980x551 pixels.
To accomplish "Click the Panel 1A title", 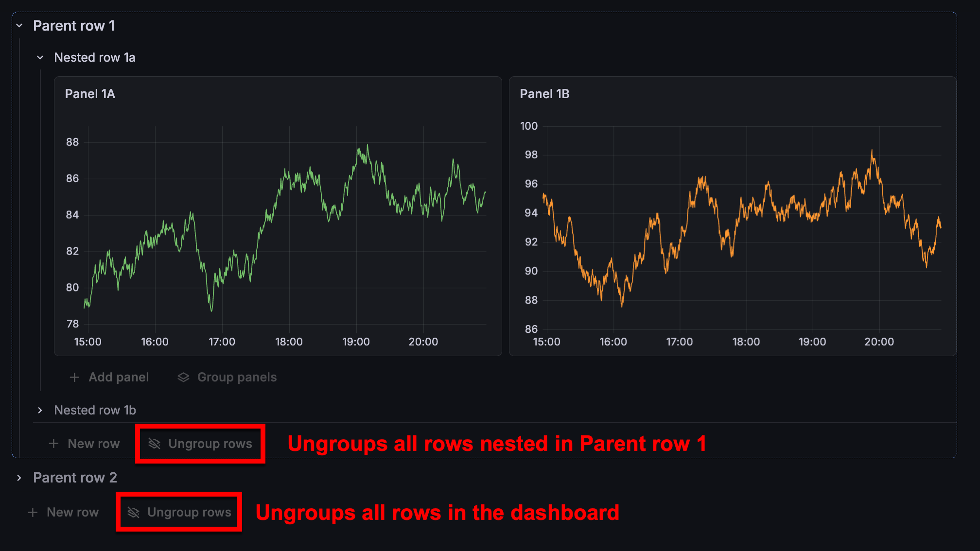I will pos(90,94).
